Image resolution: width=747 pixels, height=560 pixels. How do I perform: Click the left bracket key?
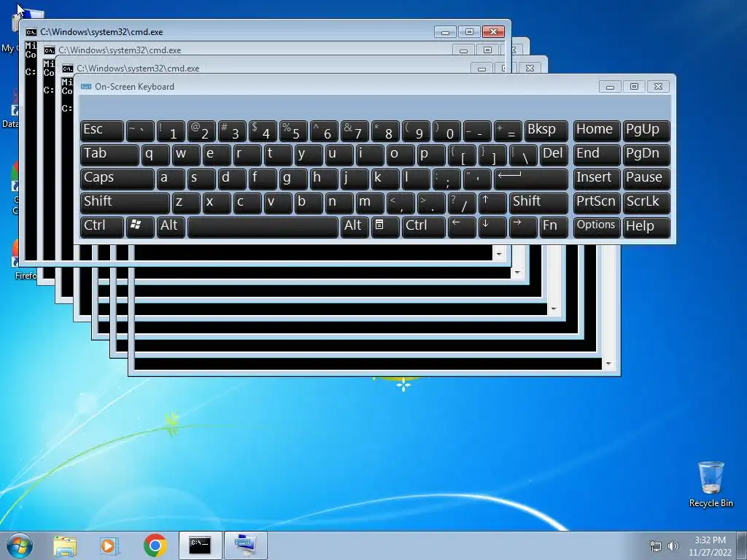(x=462, y=155)
